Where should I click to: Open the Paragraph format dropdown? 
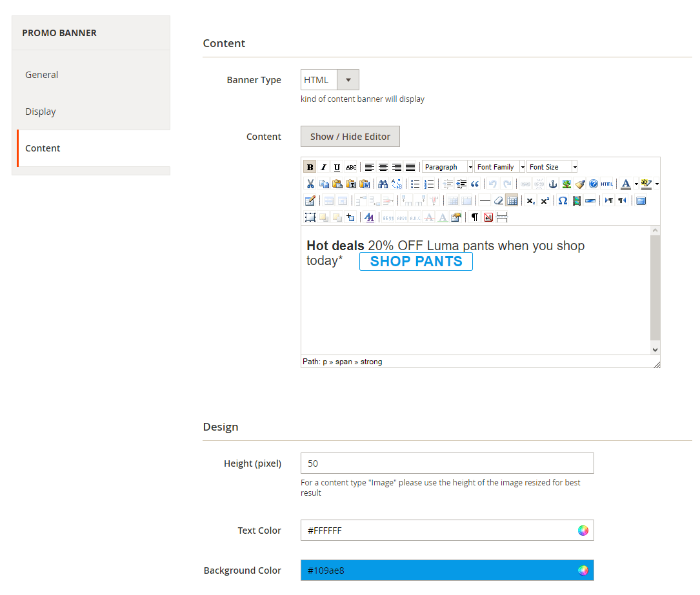[447, 167]
